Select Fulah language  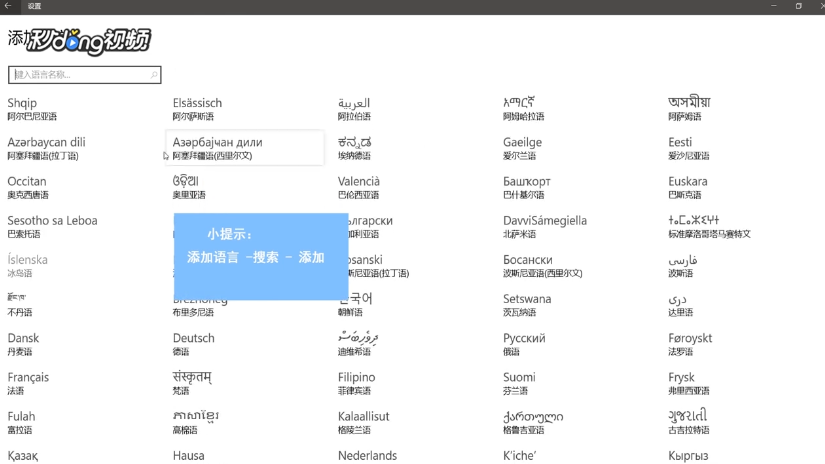[21, 422]
